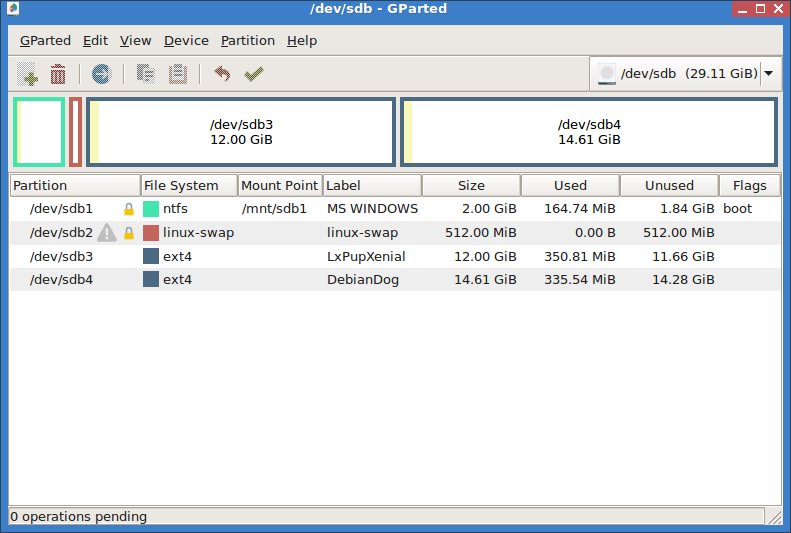This screenshot has width=791, height=533.
Task: Click the '0 operations pending' status bar
Action: click(386, 516)
